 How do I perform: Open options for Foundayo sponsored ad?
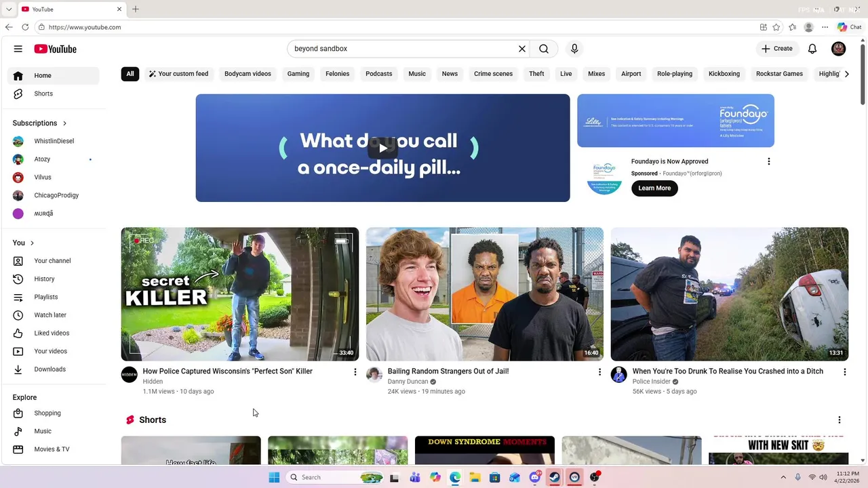pyautogui.click(x=768, y=161)
